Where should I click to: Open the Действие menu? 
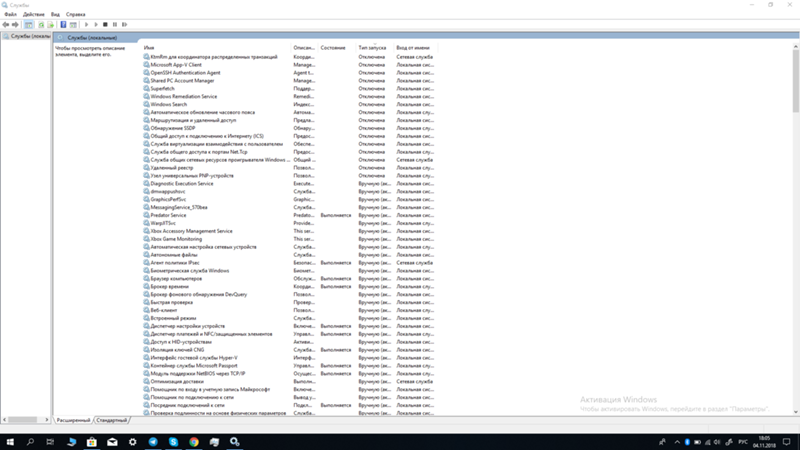(x=34, y=14)
